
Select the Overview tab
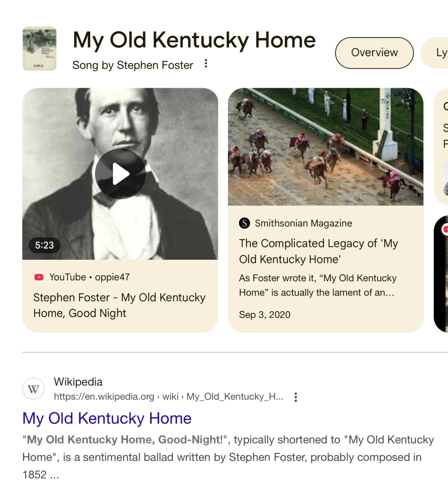[374, 53]
